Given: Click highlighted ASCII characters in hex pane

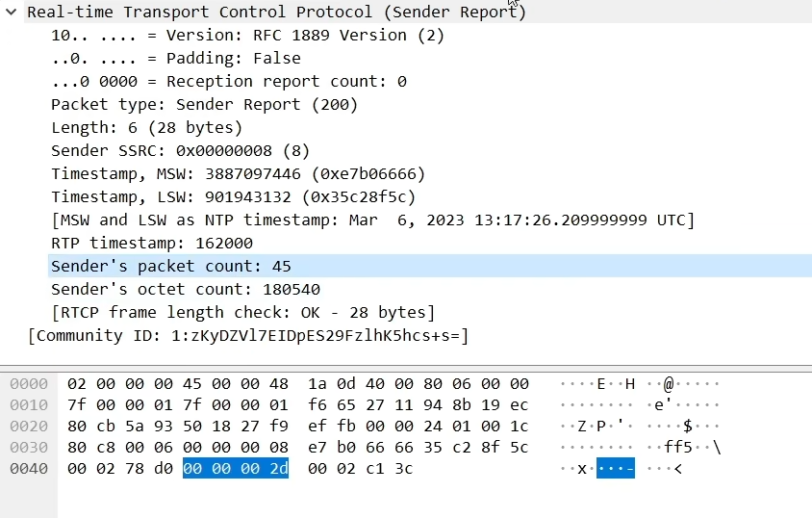Looking at the screenshot, I should (615, 468).
